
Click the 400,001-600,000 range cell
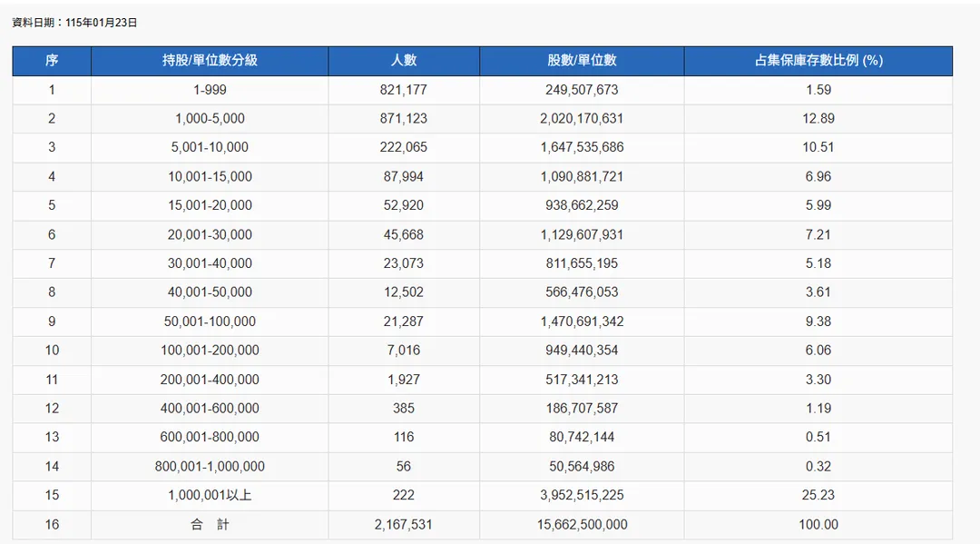pyautogui.click(x=210, y=409)
